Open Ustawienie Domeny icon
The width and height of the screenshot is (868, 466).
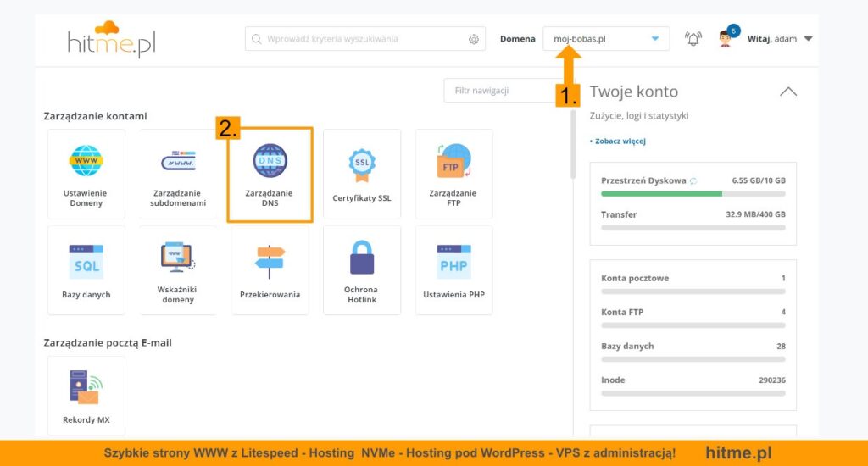(86, 160)
